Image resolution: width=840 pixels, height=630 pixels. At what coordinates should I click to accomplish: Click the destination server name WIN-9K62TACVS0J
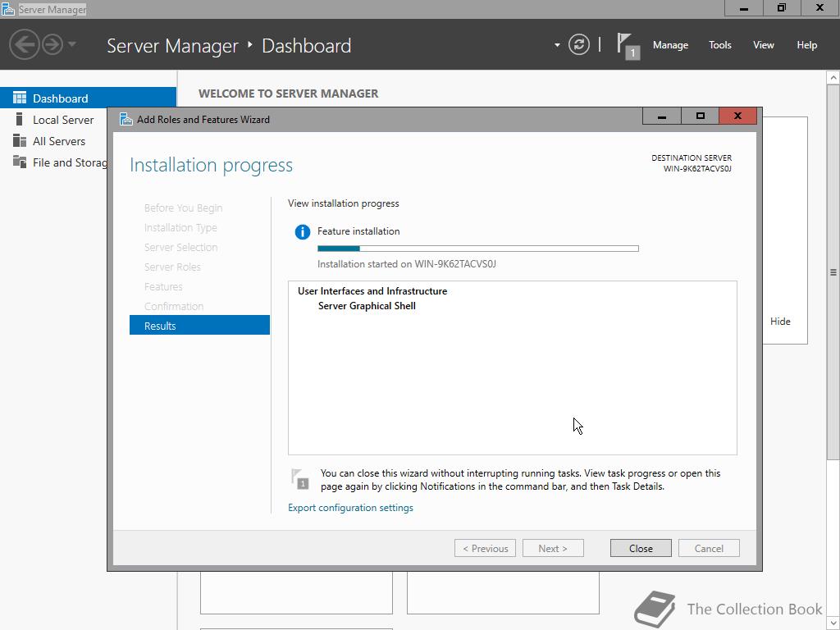697,169
